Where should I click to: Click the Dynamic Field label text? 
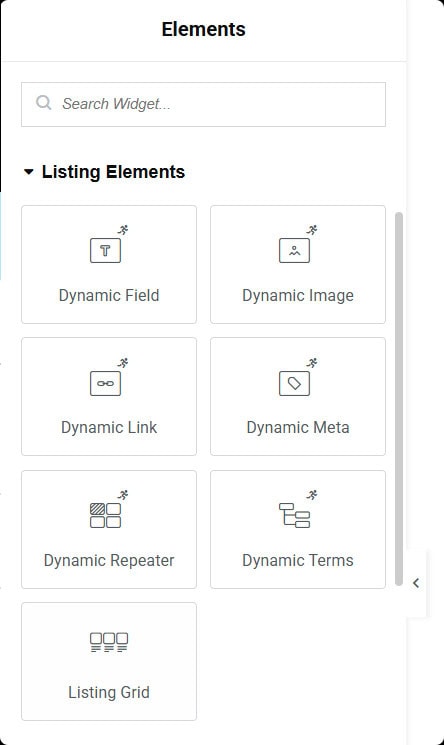[109, 296]
